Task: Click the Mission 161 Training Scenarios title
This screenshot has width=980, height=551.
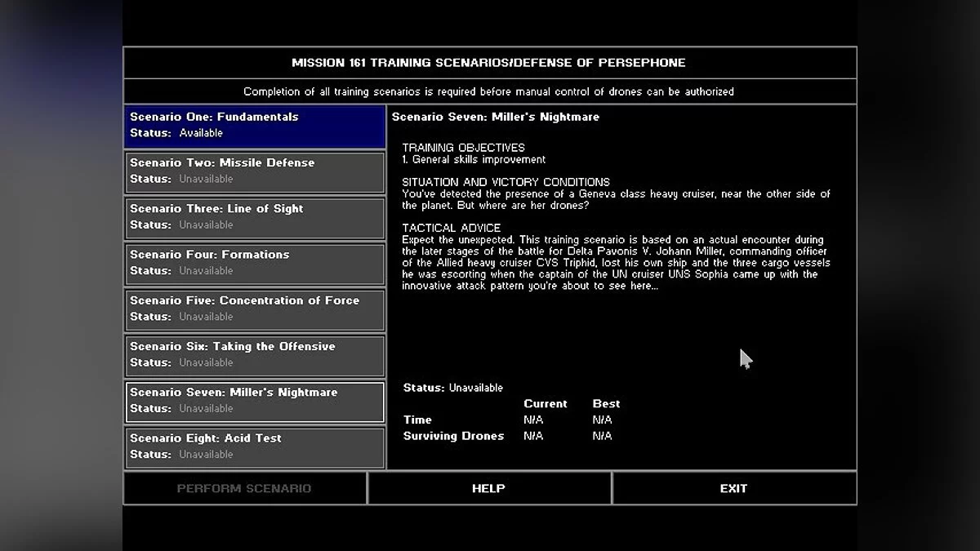Action: 488,63
